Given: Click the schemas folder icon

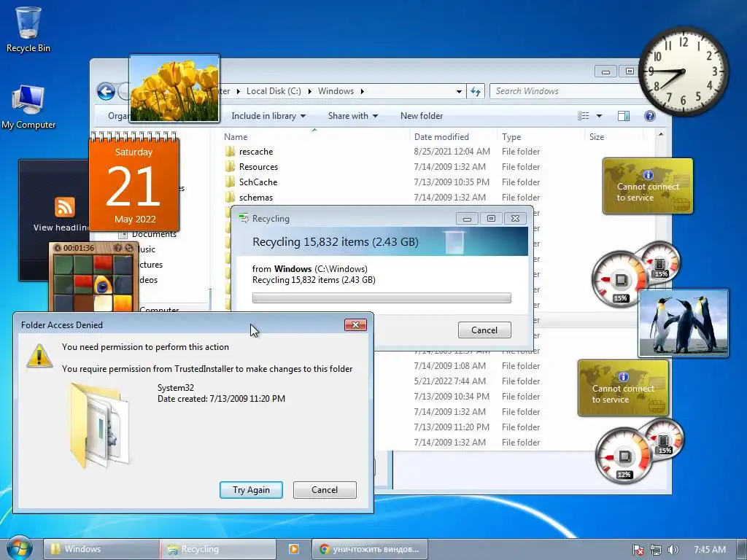Looking at the screenshot, I should pyautogui.click(x=230, y=197).
